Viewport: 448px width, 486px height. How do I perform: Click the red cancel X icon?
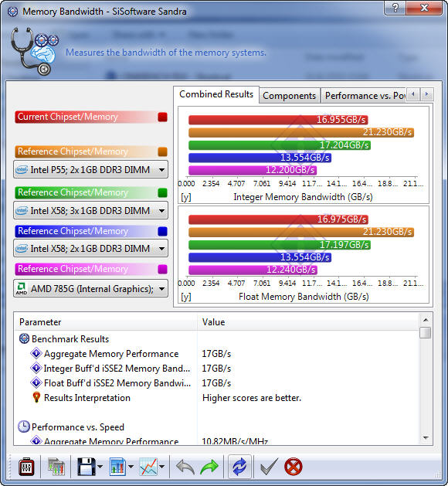click(x=293, y=467)
